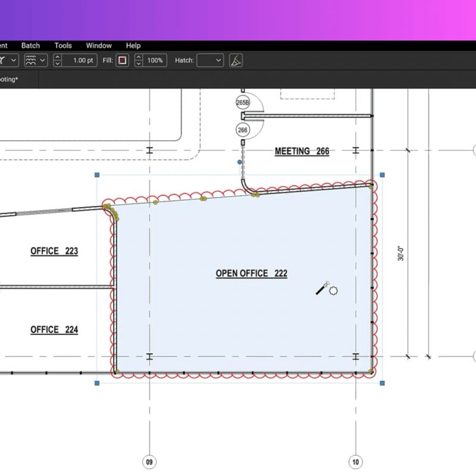476x476 pixels.
Task: Click the control point at polygon bottom-left corner
Action: (117, 371)
